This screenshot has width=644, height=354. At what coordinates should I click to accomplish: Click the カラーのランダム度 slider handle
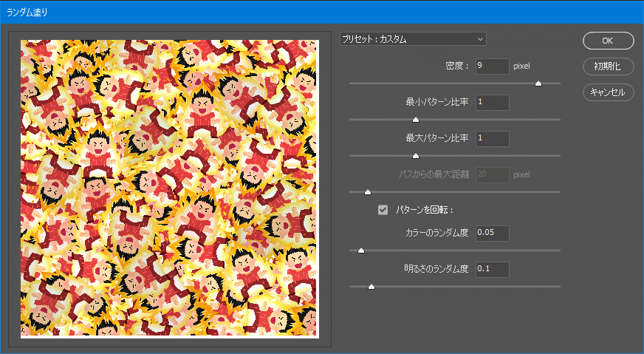361,251
